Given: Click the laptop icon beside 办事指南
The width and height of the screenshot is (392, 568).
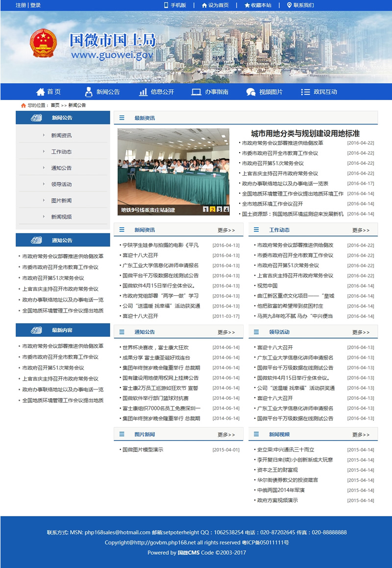Looking at the screenshot, I should 196,92.
